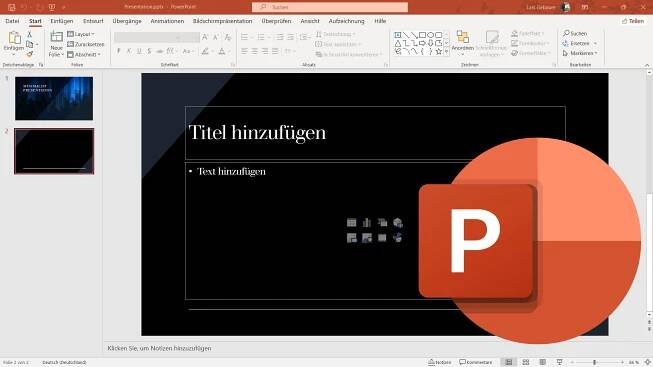Open the Hilfe tab
Viewport: 653px width, 367px height.
point(380,21)
